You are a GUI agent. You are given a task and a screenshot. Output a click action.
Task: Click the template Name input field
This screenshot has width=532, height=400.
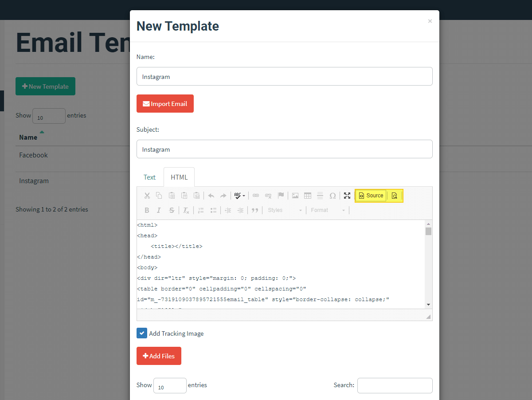click(284, 76)
